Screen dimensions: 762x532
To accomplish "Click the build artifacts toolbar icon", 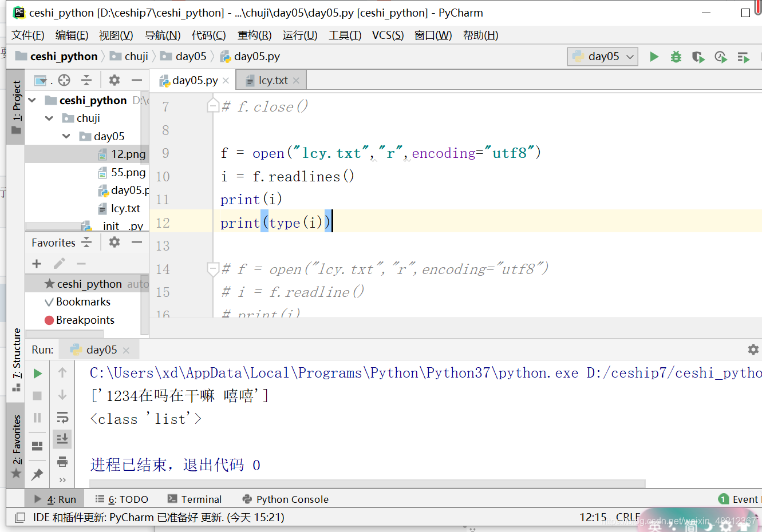I will (x=743, y=57).
